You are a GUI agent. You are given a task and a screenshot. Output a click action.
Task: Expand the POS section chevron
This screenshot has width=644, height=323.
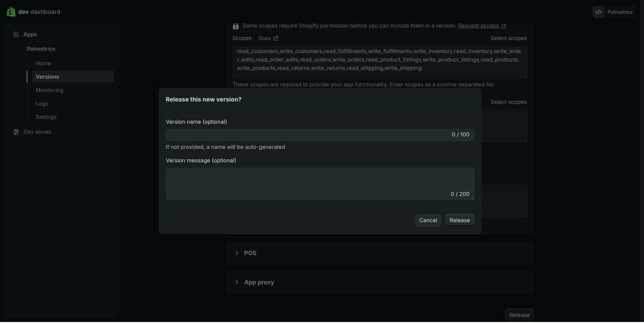click(x=237, y=253)
